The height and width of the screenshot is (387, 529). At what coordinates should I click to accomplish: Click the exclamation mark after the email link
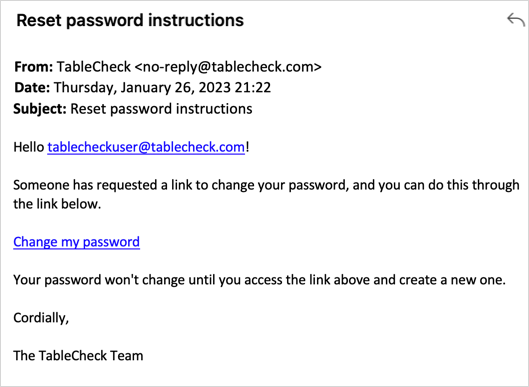pos(247,147)
